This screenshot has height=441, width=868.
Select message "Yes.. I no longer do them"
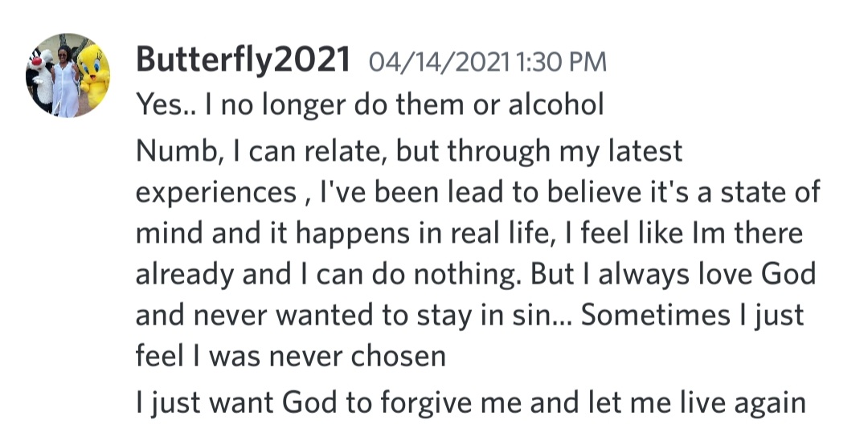(369, 105)
